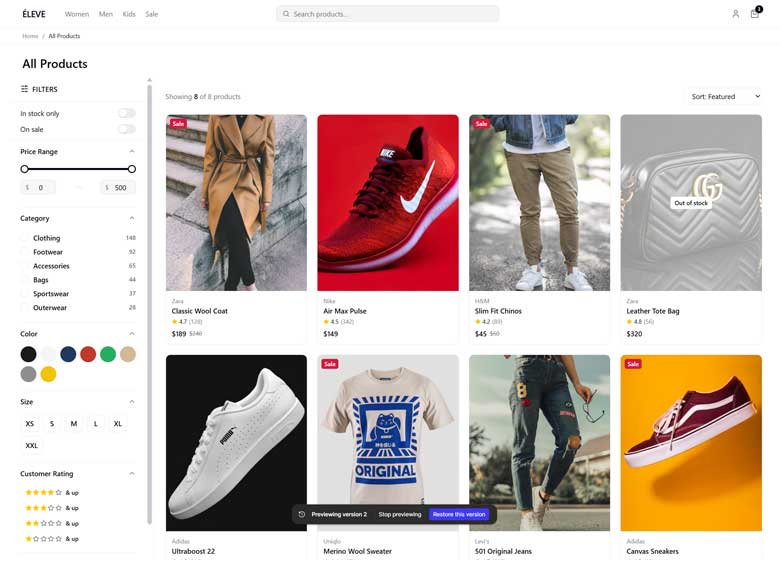Collapse the Color section
Viewport: 780px width, 585px height.
[x=132, y=333]
